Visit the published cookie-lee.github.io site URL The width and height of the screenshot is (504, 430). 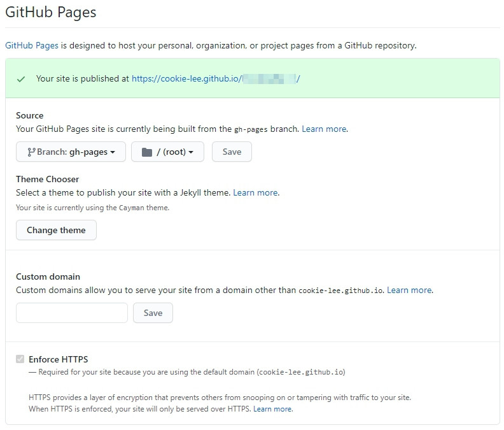216,78
